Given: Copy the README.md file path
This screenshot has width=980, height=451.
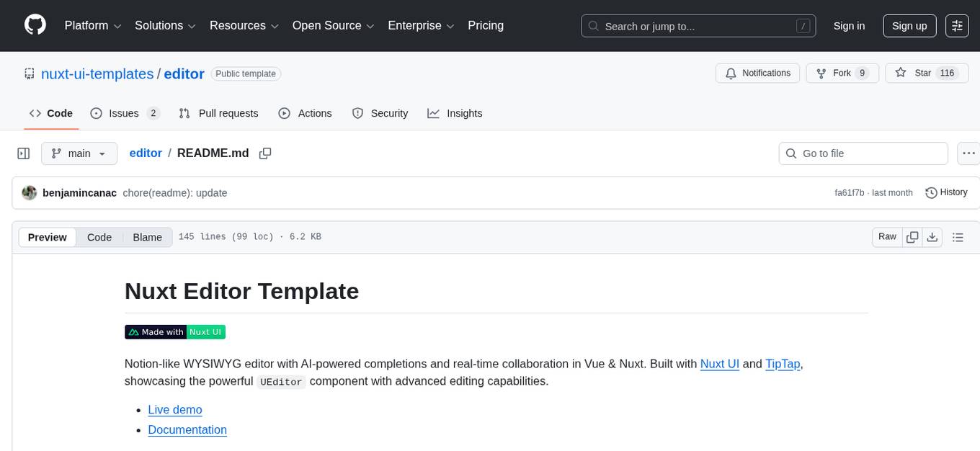Looking at the screenshot, I should (x=265, y=153).
